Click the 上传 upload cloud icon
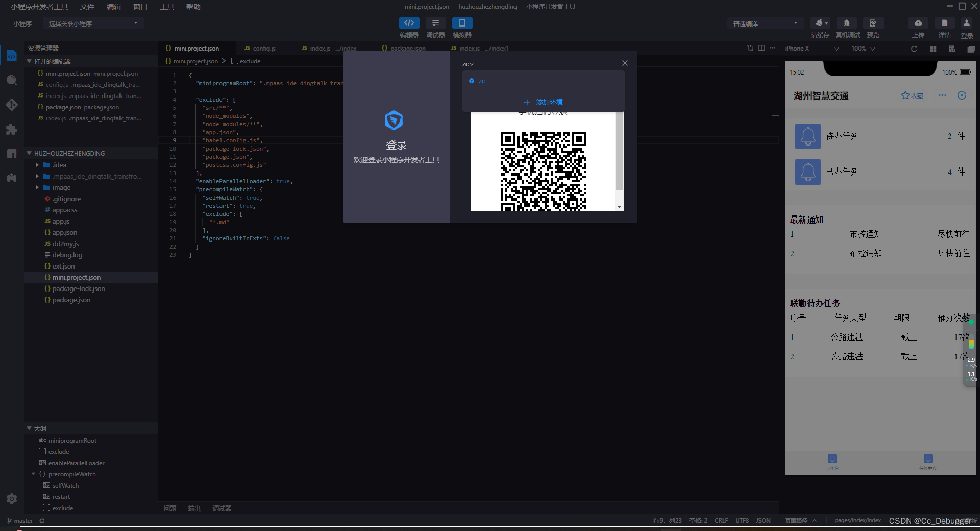Screen dimensions: 980x531 (x=918, y=23)
